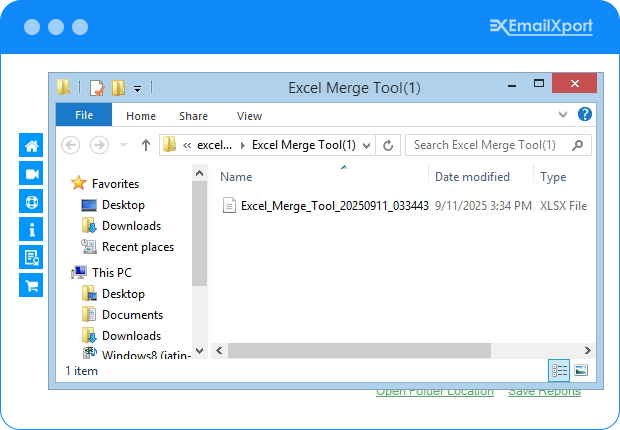620x430 pixels.
Task: Sort by the Type column header
Action: pyautogui.click(x=553, y=177)
